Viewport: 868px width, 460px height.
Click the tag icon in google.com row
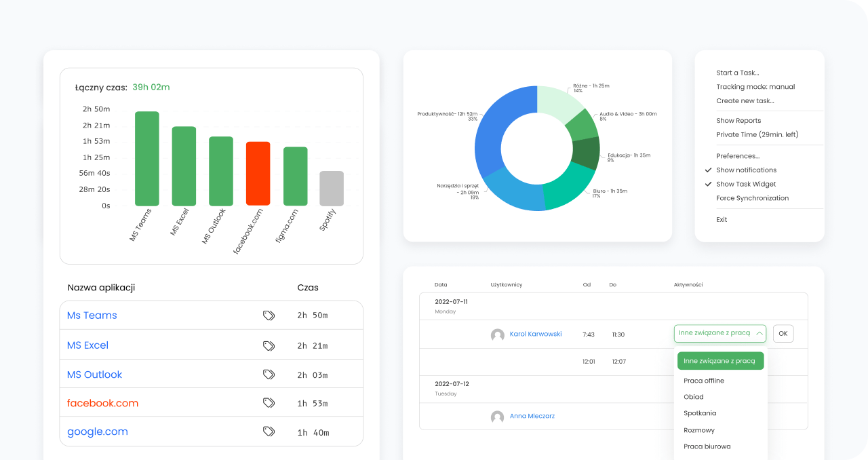[x=269, y=432]
